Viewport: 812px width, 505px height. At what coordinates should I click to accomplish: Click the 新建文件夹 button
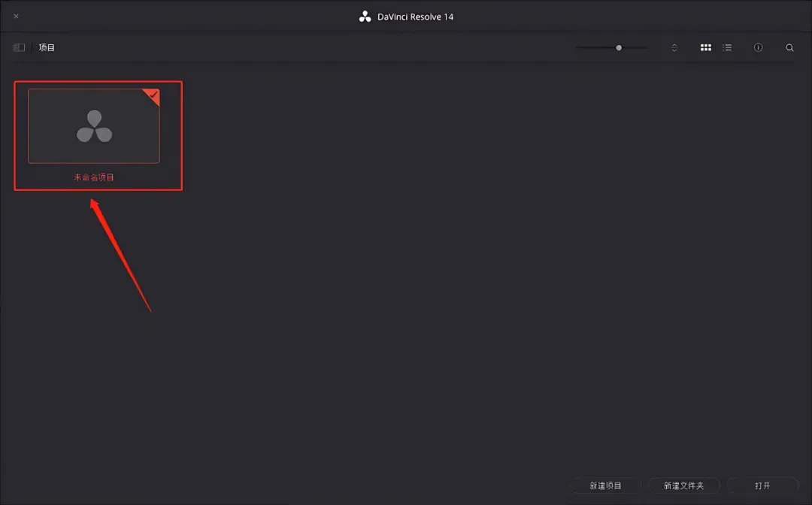coord(683,486)
